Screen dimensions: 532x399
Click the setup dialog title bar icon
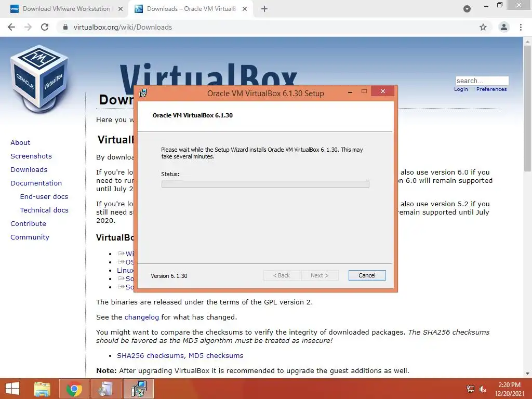pos(143,93)
